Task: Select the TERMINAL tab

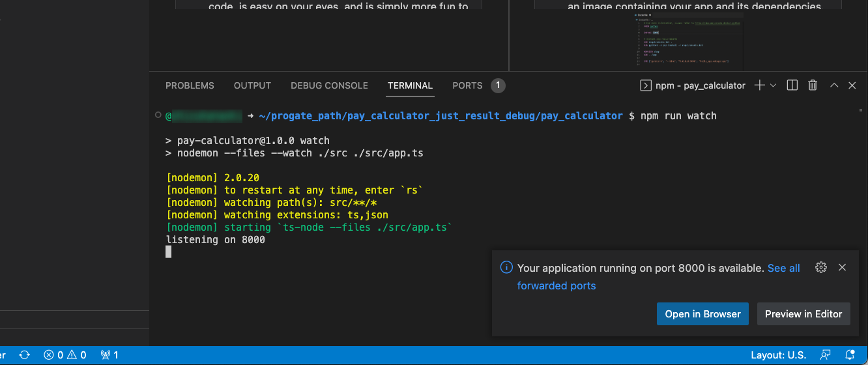Action: point(410,85)
